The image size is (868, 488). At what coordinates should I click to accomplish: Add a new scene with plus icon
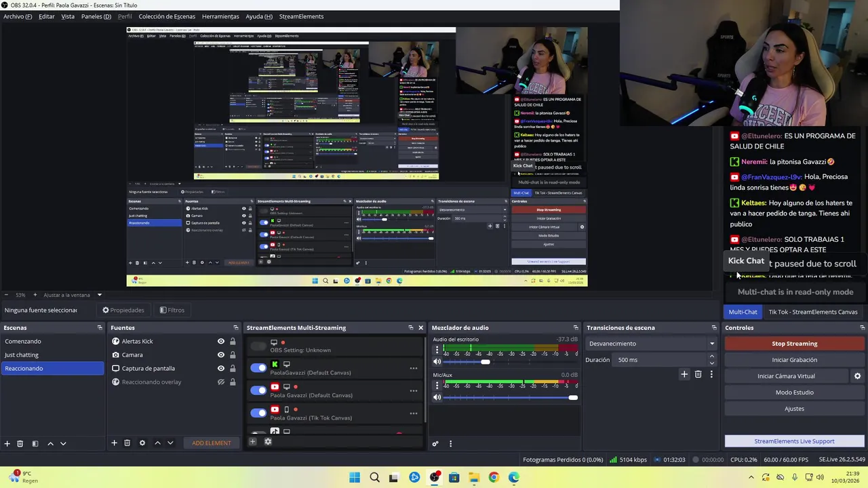(7, 443)
